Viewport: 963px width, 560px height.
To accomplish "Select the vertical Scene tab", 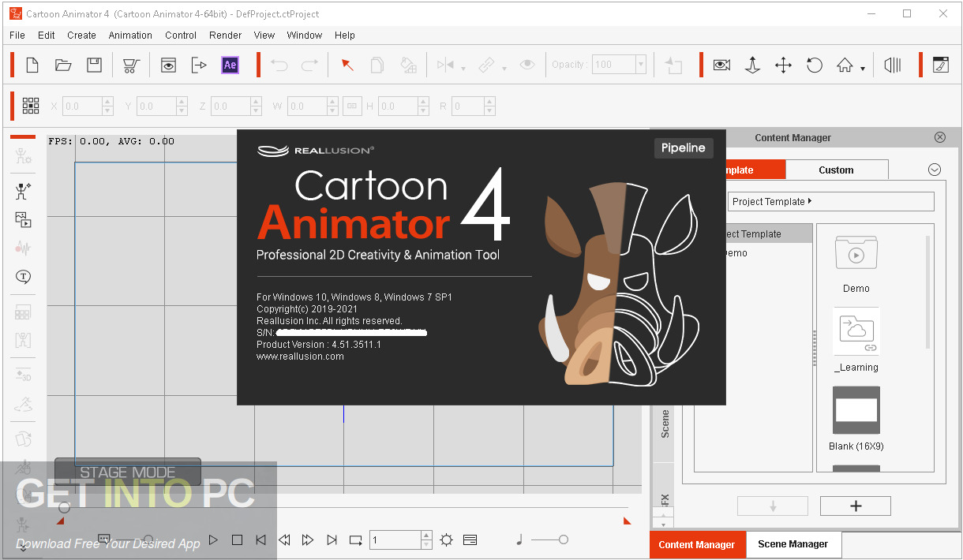I will tap(665, 424).
